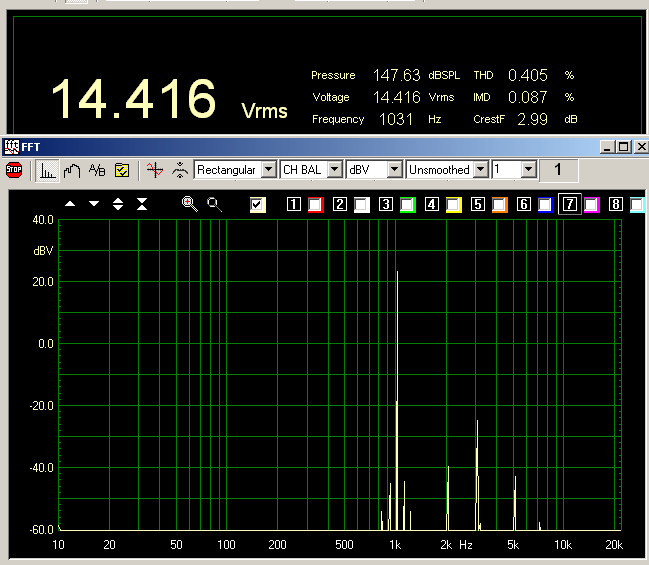Shift graph up with the up arrow
The image size is (649, 565).
click(x=70, y=204)
